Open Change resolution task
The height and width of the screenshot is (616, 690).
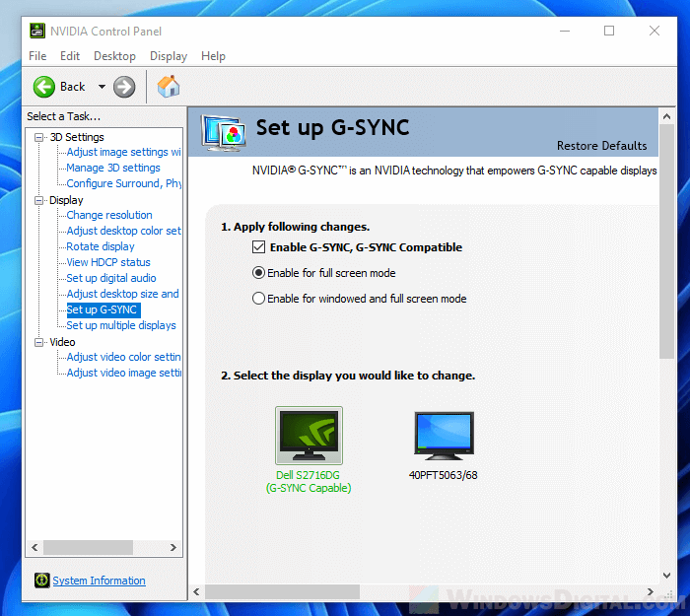pos(109,215)
